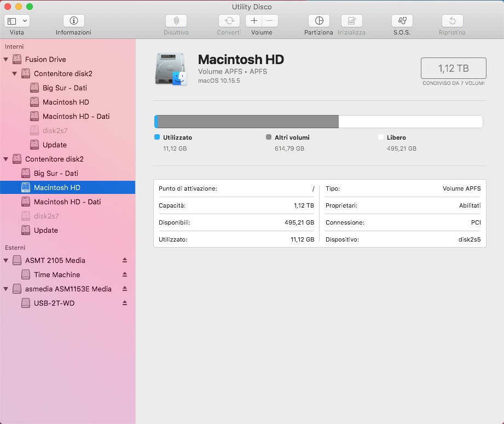Eject the ASMT 2105 Media disk
This screenshot has width=504, height=424.
[125, 260]
